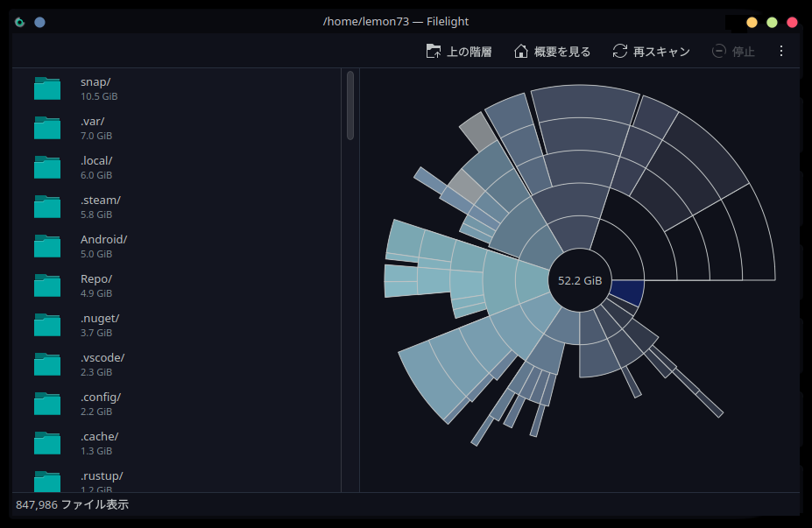Viewport: 812px width, 528px height.
Task: Click the 52.2 GiB center circle
Action: pyautogui.click(x=580, y=281)
